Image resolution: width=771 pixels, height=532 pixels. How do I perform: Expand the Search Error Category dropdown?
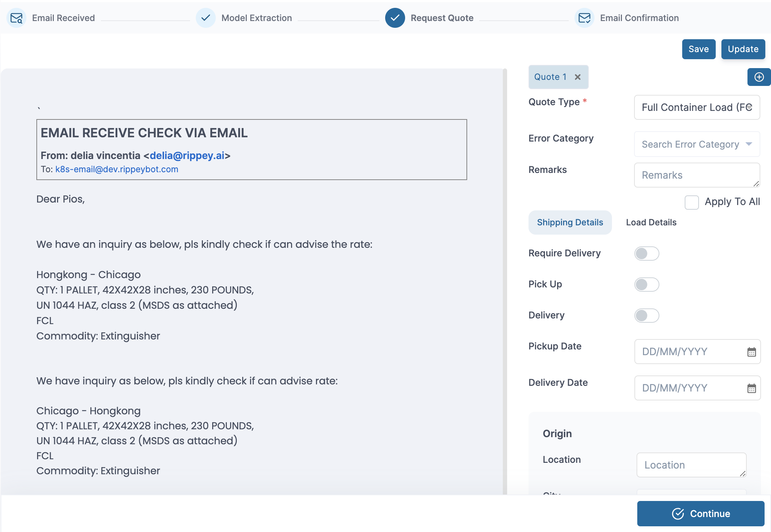pyautogui.click(x=696, y=144)
